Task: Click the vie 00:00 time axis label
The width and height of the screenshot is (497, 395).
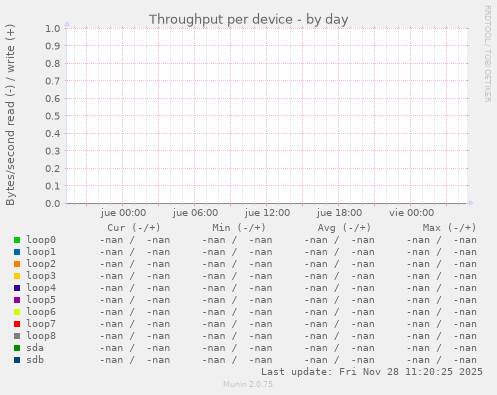Action: [411, 213]
